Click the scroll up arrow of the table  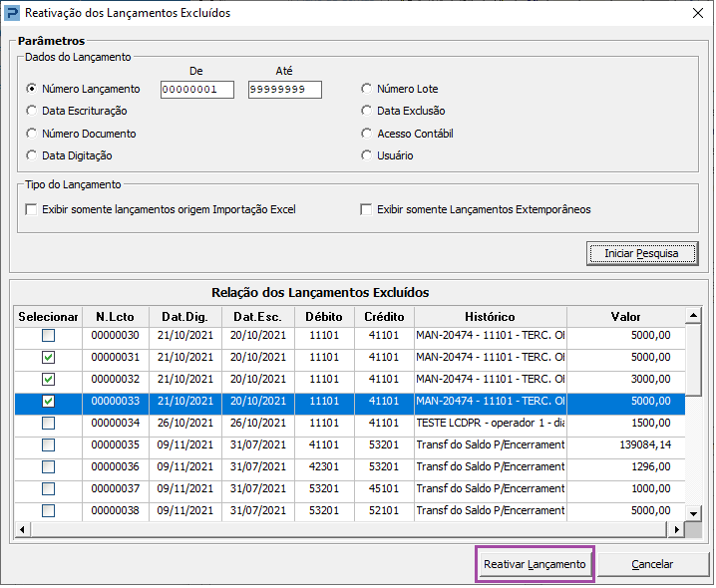click(x=694, y=315)
